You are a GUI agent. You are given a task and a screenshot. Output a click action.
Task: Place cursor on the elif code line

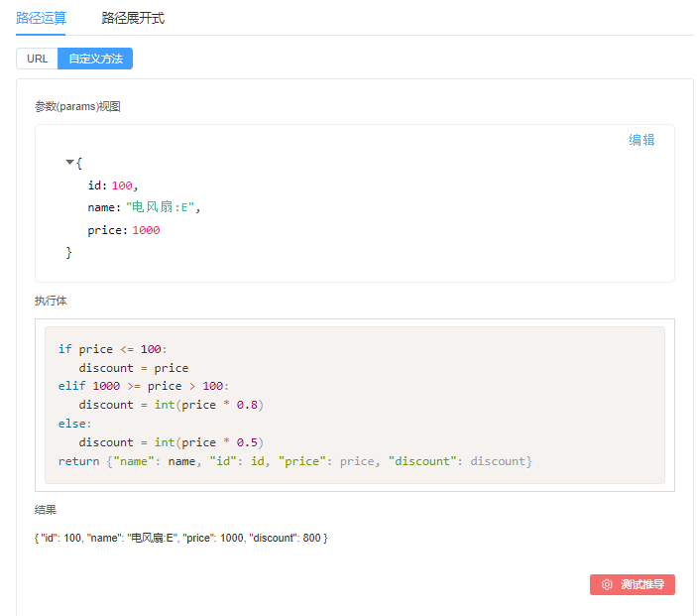coord(143,386)
